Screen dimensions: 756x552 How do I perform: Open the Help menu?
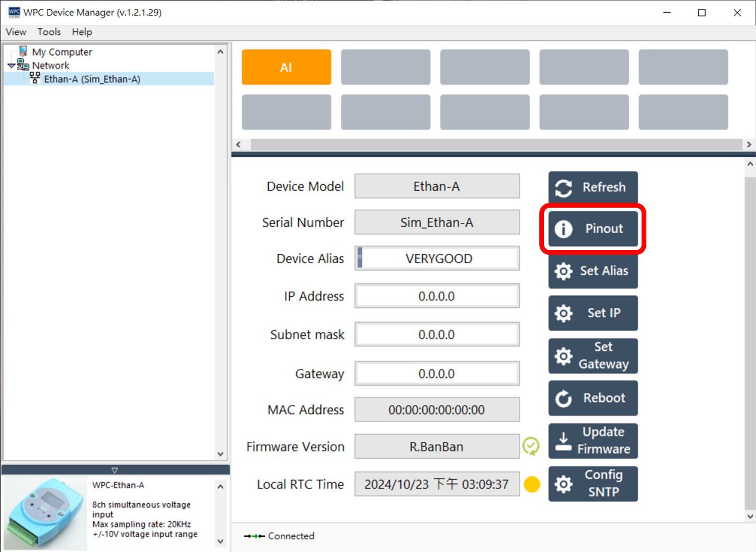tap(82, 32)
